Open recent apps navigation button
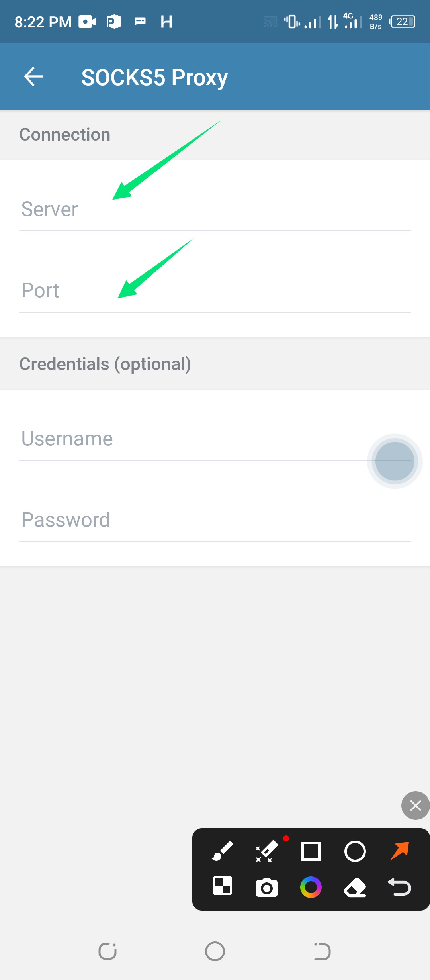Image resolution: width=430 pixels, height=980 pixels. tap(107, 951)
